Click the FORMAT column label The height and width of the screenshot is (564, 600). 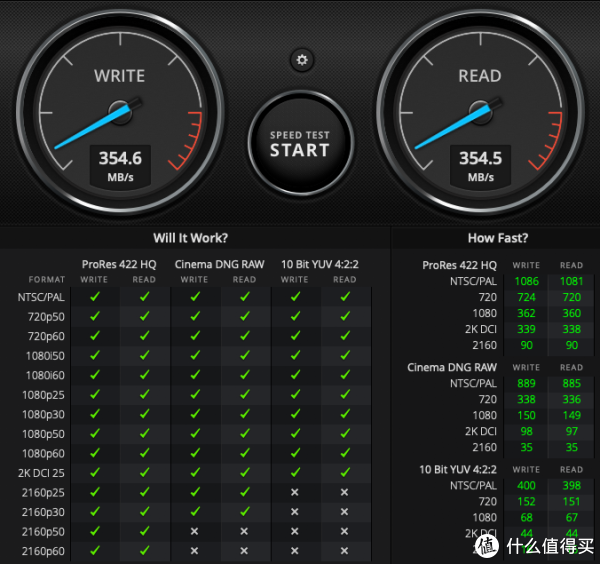[x=47, y=280]
